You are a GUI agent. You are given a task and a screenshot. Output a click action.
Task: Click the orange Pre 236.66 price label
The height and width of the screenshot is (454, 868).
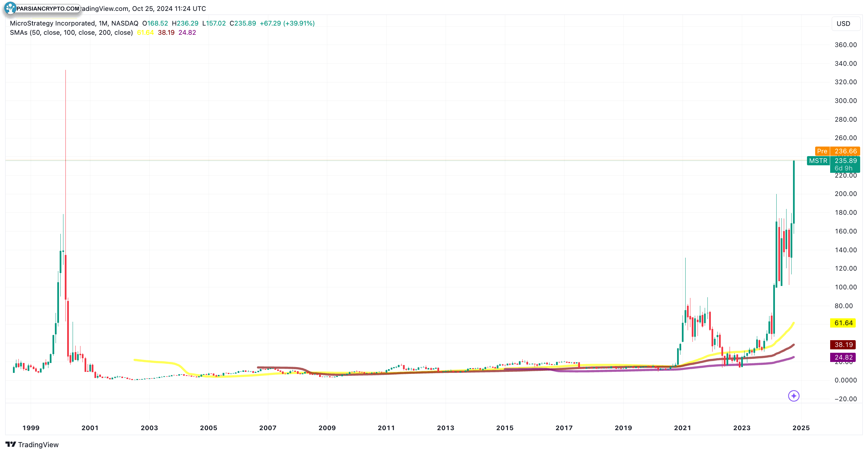click(x=837, y=151)
